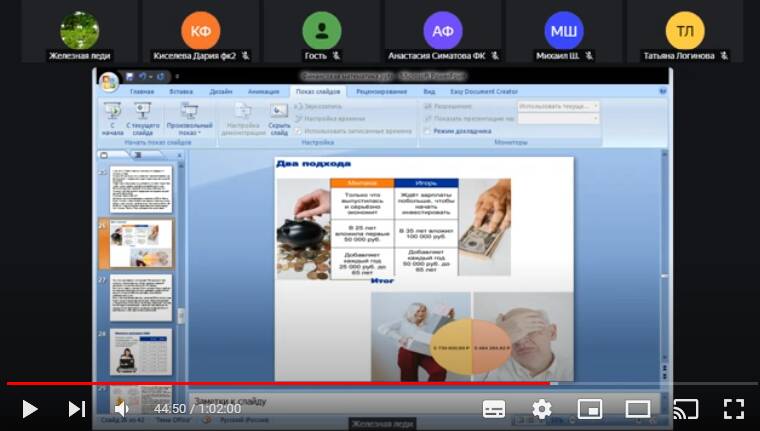Click the ТЛ participant avatar
This screenshot has height=431, width=760.
pos(685,31)
